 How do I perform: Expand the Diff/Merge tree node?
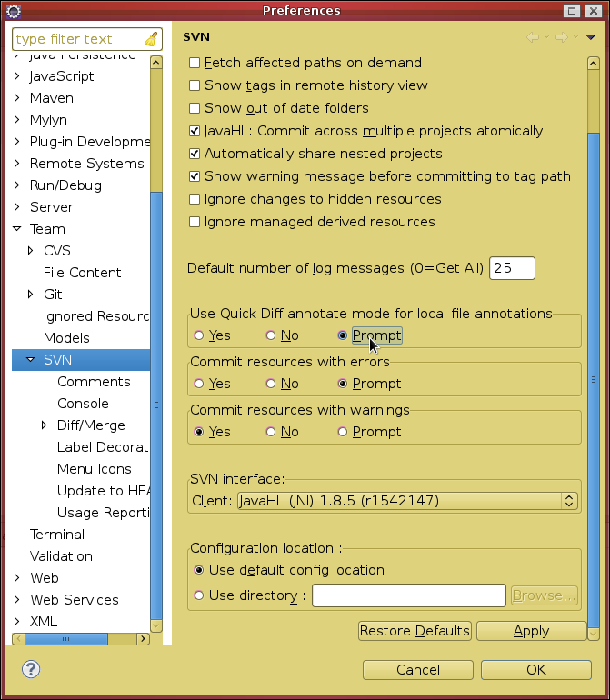(x=44, y=425)
